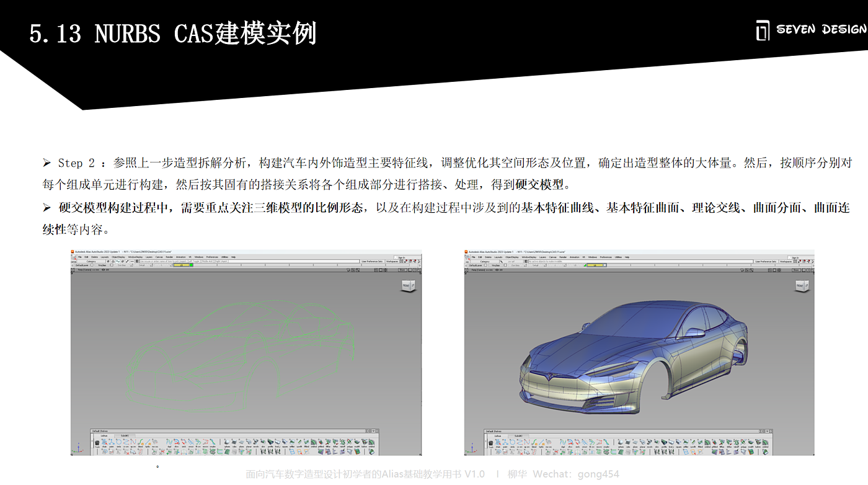Select sphere tool in left Alias shelf
Viewport: 868px width, 485px height.
click(228, 443)
